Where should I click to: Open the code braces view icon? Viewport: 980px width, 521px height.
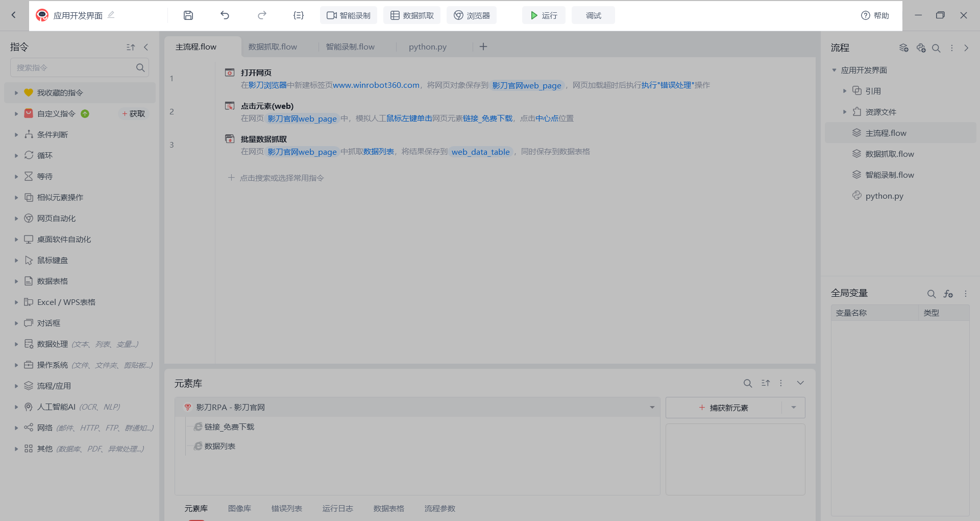(299, 15)
